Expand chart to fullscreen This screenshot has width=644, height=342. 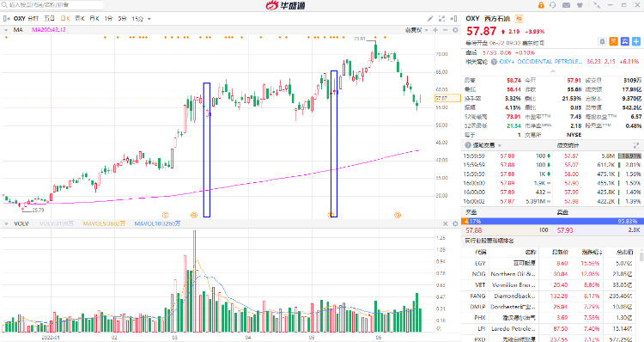442,19
